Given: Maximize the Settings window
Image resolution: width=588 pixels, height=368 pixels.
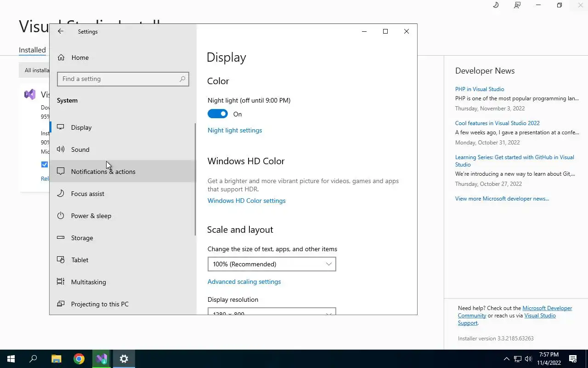Looking at the screenshot, I should (x=385, y=31).
